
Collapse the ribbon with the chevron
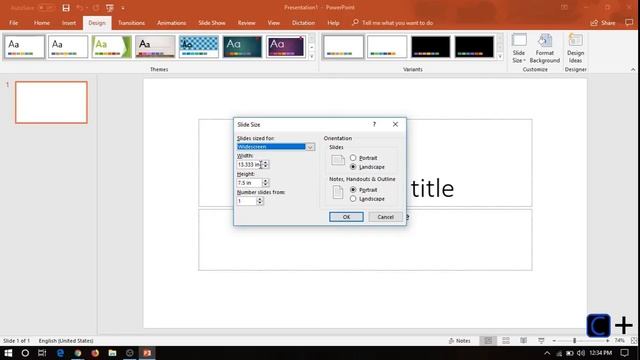tap(633, 69)
